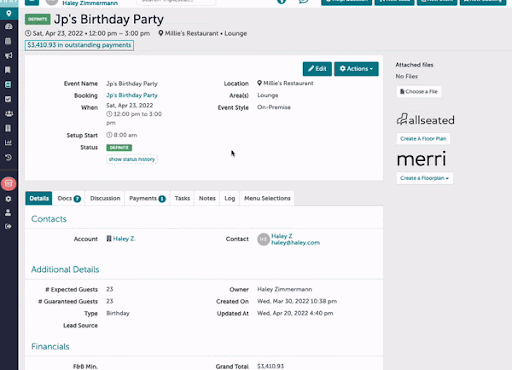This screenshot has width=512, height=370.
Task: Open the highlighted events book icon in sidebar
Action: [8, 84]
